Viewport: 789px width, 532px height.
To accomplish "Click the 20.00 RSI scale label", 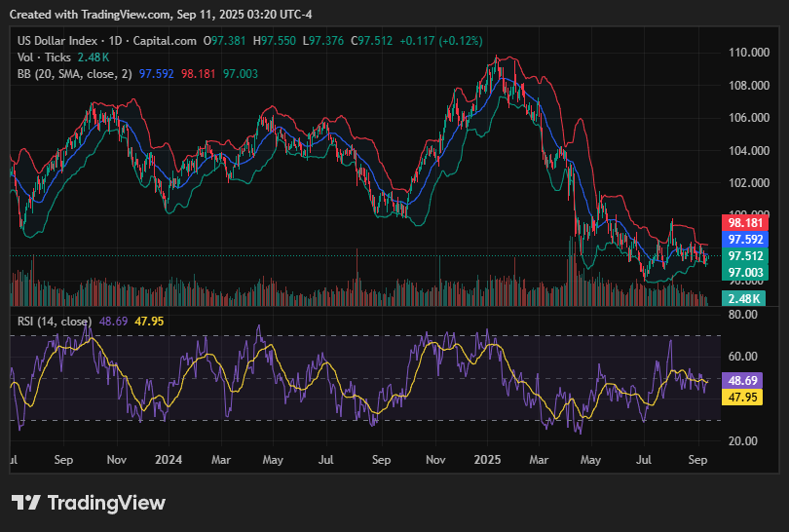I will (x=742, y=441).
